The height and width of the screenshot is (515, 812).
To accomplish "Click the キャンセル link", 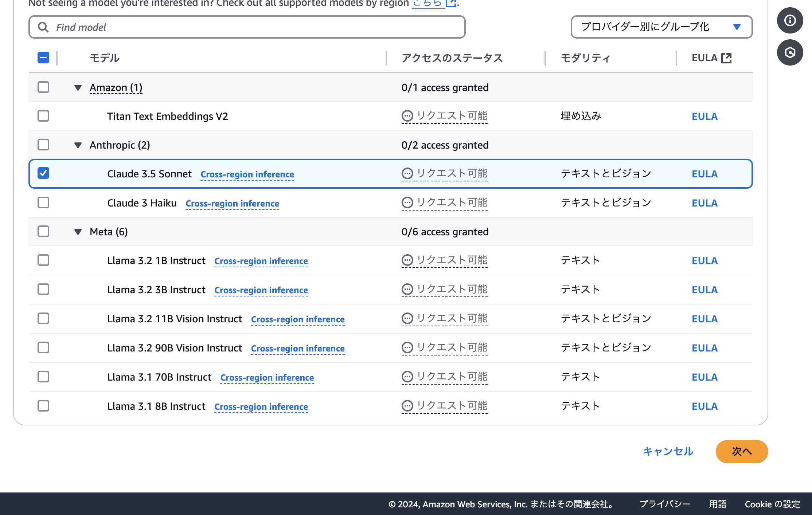I will pos(668,451).
